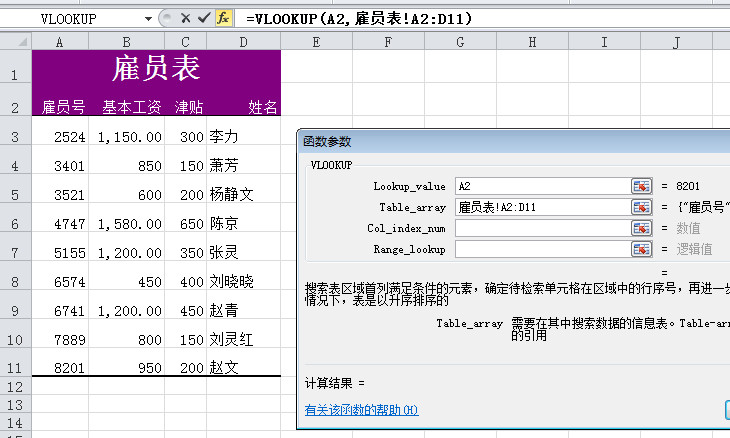Click cell containing 8201 in column A

(60, 369)
